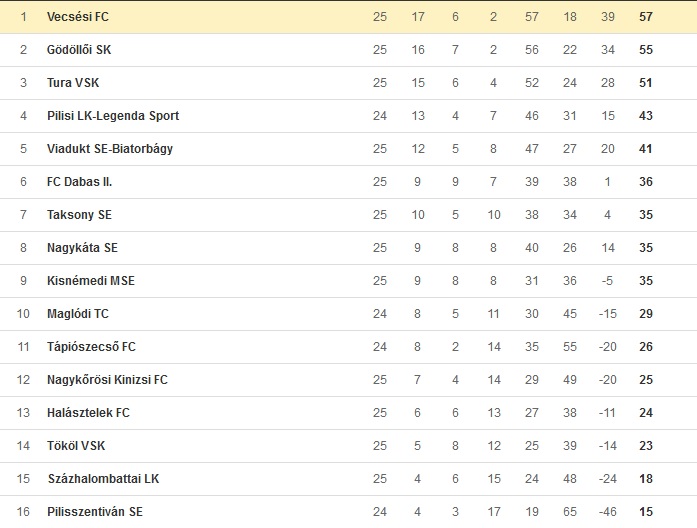The image size is (697, 528).
Task: Open the Nagykőrösi Kinizsi FC entry
Action: coord(107,380)
